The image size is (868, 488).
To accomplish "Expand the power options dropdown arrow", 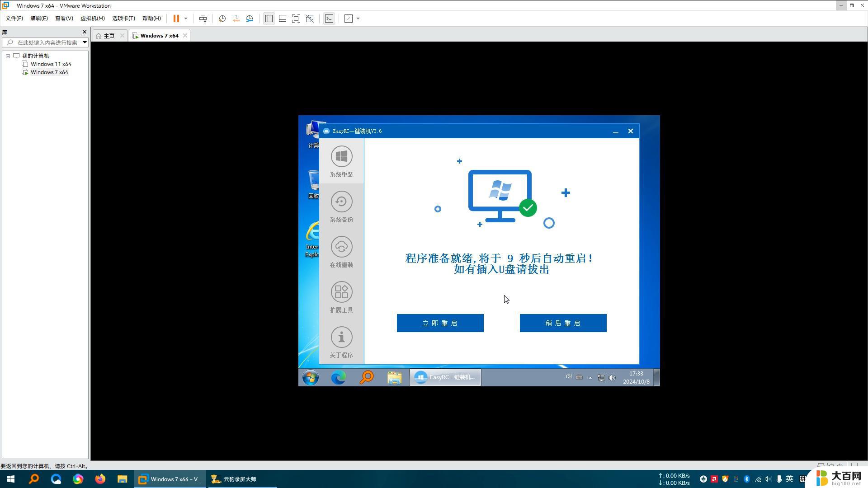I will pos(186,19).
